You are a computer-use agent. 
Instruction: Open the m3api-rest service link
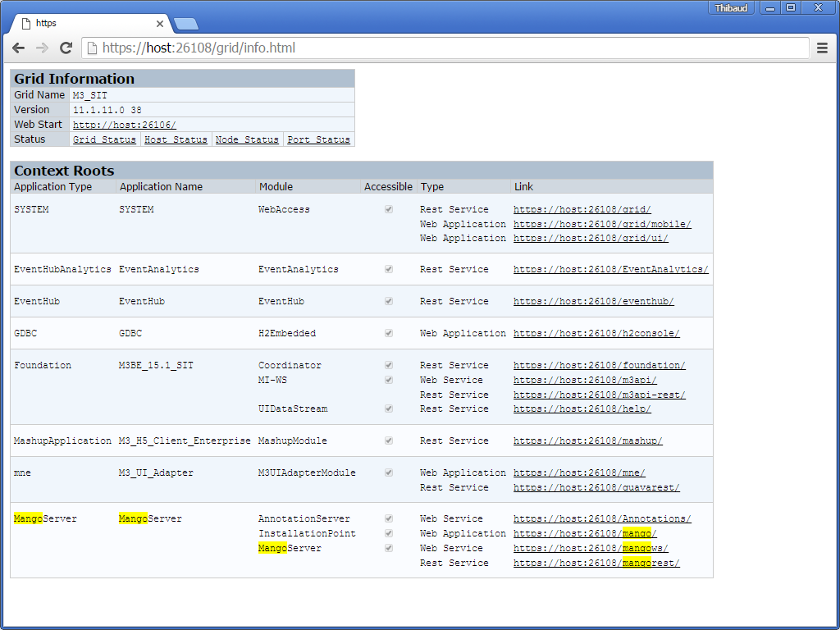coord(599,395)
